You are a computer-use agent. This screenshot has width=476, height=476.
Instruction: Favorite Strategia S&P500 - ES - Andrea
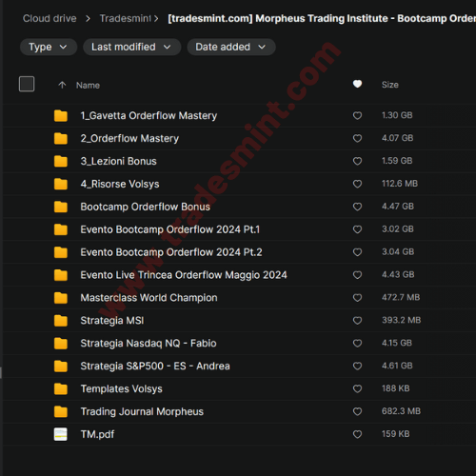357,366
